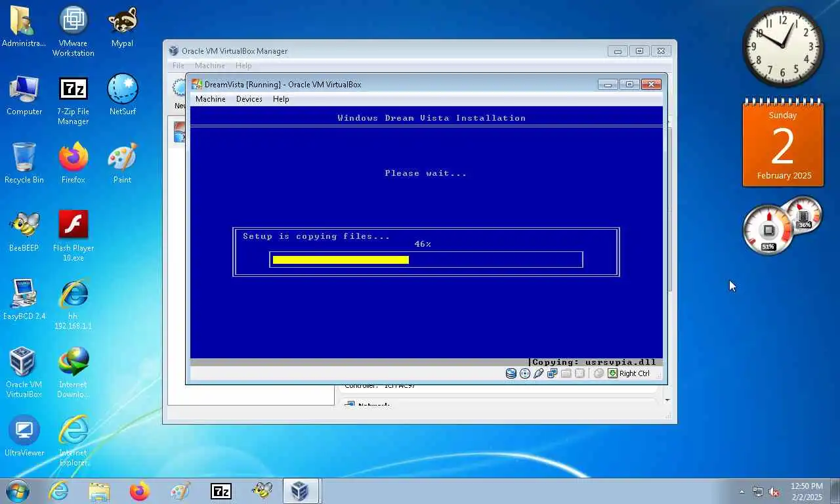Screen dimensions: 840x504
Task: Click the taskbar clock showing 12:50 PM
Action: pyautogui.click(x=807, y=492)
